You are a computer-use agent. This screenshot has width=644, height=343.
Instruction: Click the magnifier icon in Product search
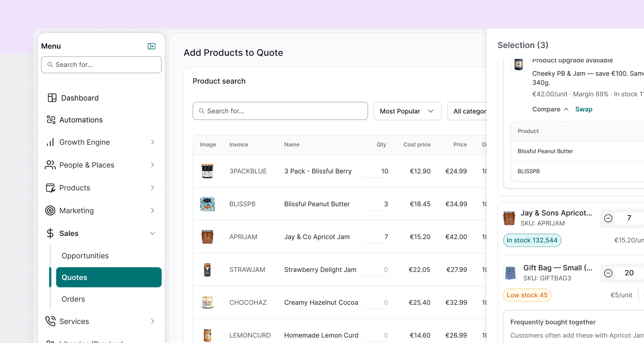(202, 111)
